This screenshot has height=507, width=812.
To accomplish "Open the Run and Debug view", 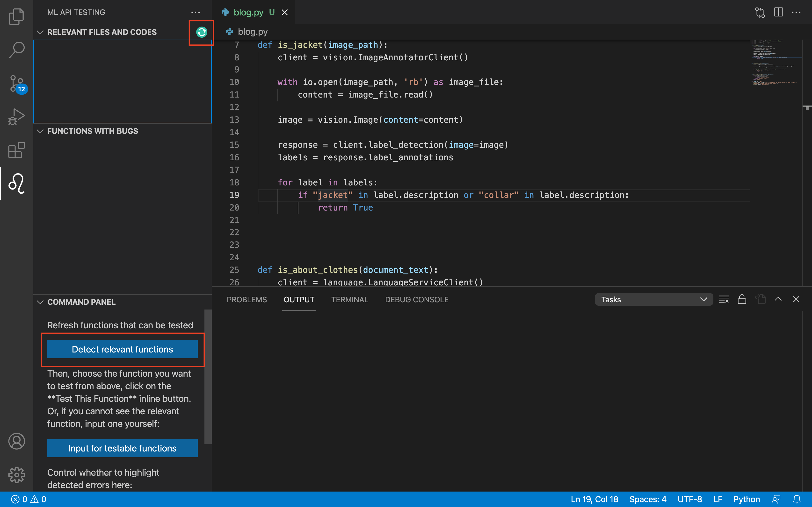I will [16, 117].
